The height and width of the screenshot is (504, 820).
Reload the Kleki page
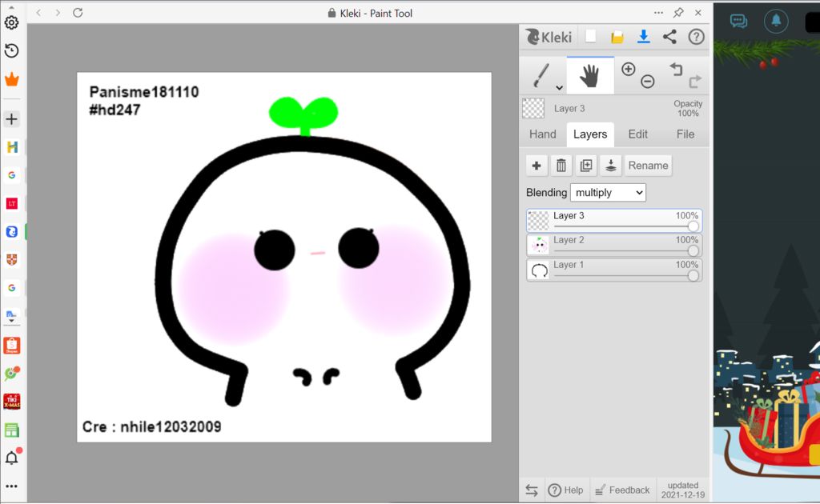pyautogui.click(x=78, y=13)
